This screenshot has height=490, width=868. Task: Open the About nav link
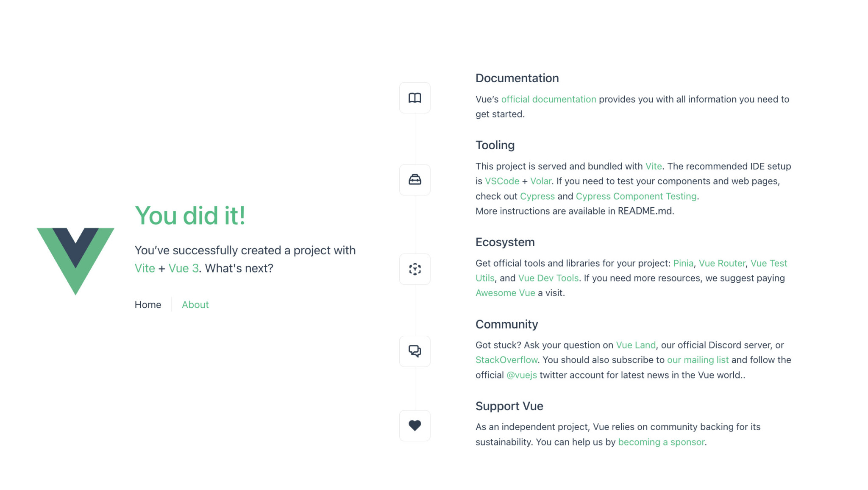pos(195,305)
